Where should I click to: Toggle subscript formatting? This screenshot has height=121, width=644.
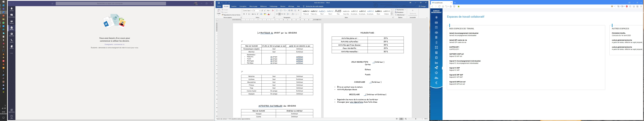(x=255, y=14)
